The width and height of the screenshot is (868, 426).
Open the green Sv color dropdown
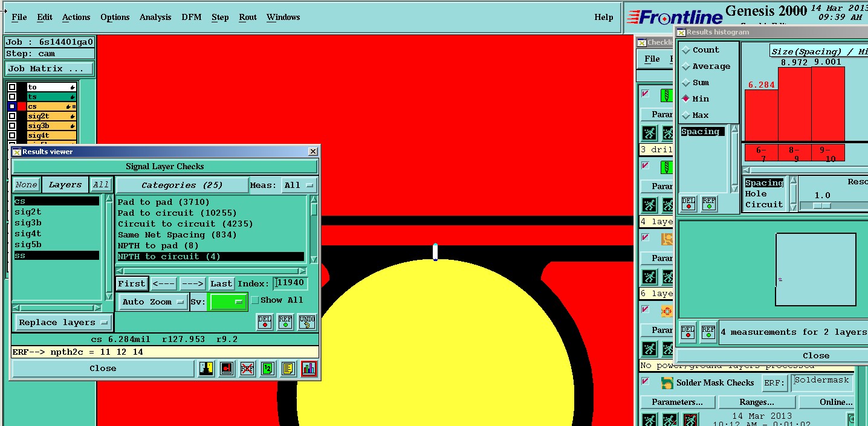[227, 302]
